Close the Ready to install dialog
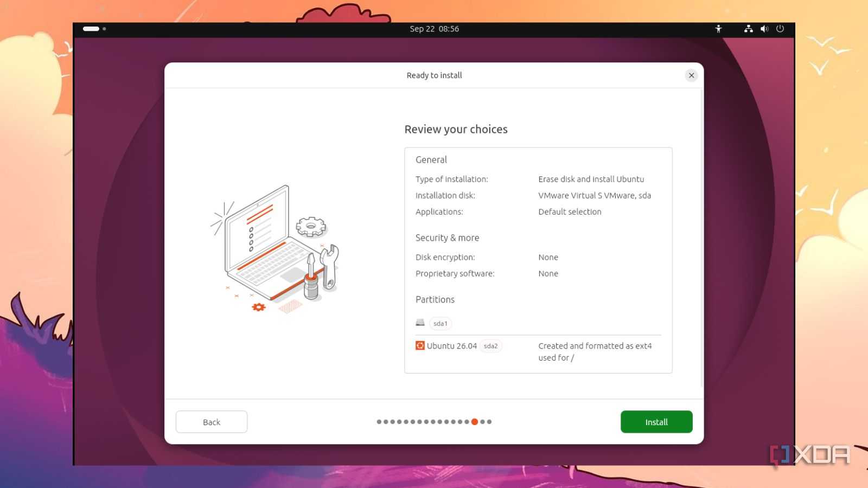This screenshot has height=488, width=868. (691, 75)
